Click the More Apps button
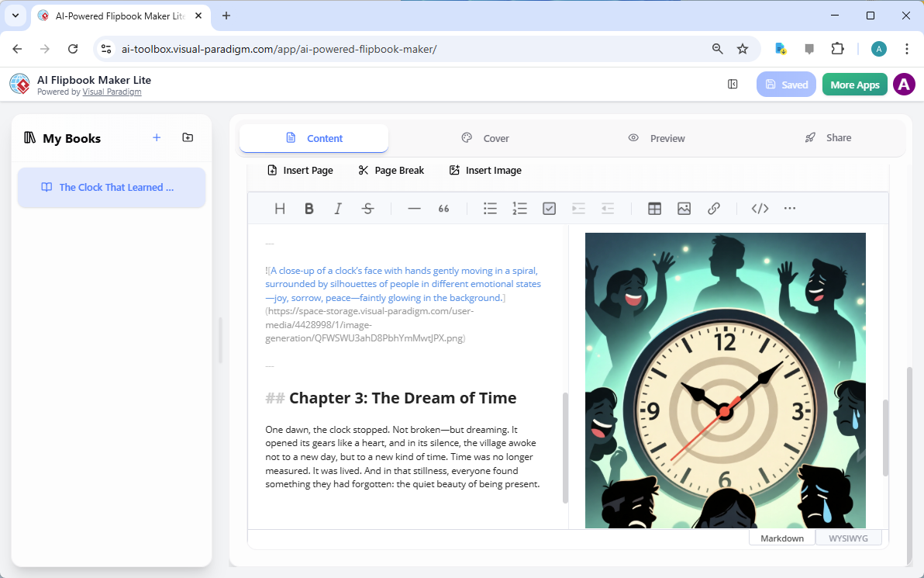This screenshot has width=924, height=578. click(x=854, y=84)
